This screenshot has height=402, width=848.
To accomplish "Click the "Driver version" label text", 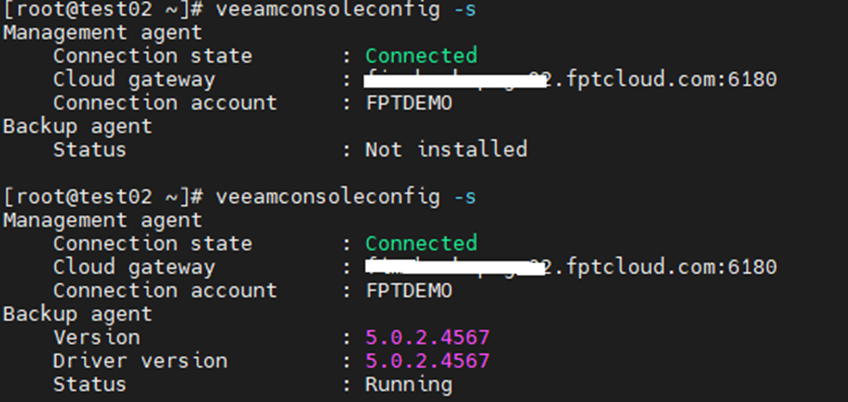I will point(140,361).
